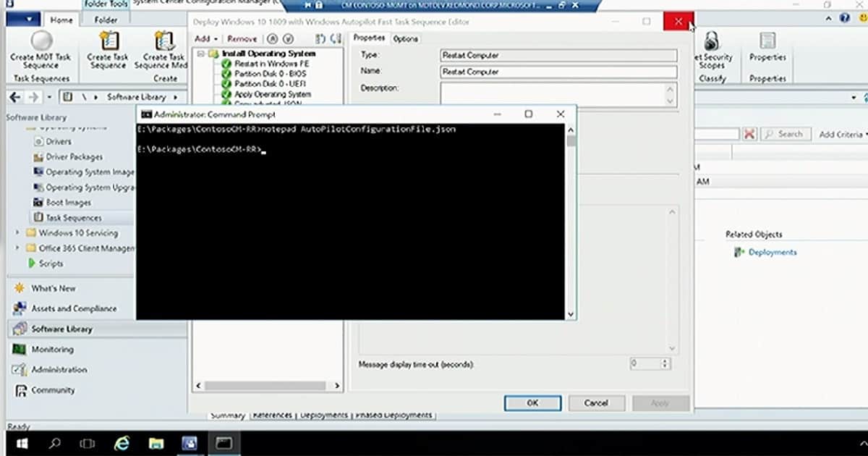This screenshot has width=868, height=456.
Task: Open the blue application menu dropdown
Action: tap(24, 20)
